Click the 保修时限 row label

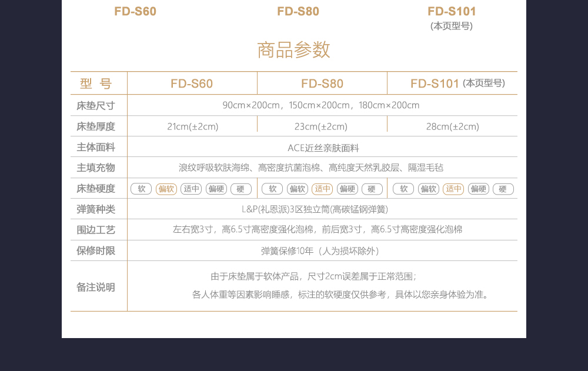tap(96, 250)
